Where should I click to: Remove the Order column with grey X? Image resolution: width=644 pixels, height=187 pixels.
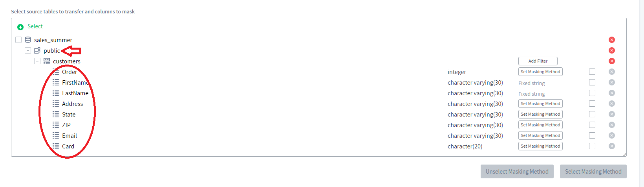(611, 72)
